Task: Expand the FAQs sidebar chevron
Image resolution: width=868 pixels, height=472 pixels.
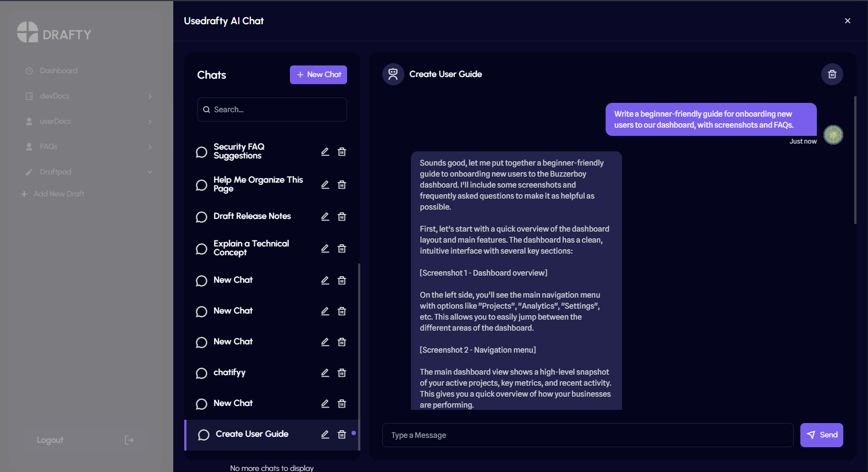Action: click(150, 147)
